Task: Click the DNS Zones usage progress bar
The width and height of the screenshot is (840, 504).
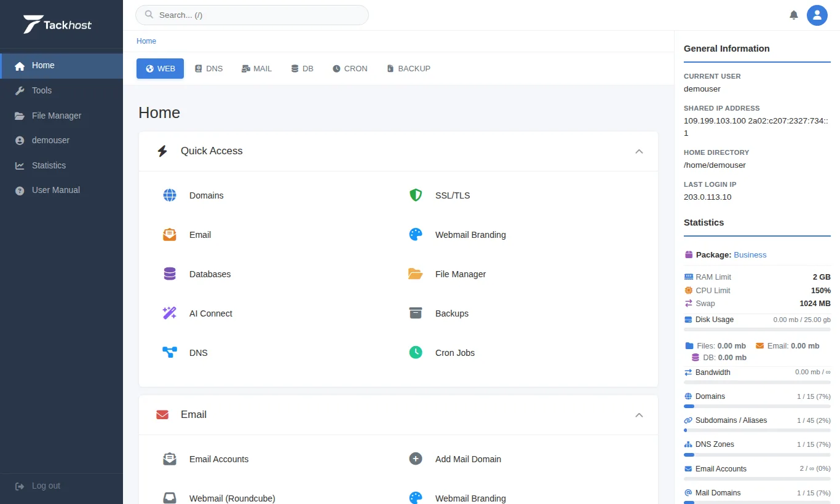Action: point(757,455)
